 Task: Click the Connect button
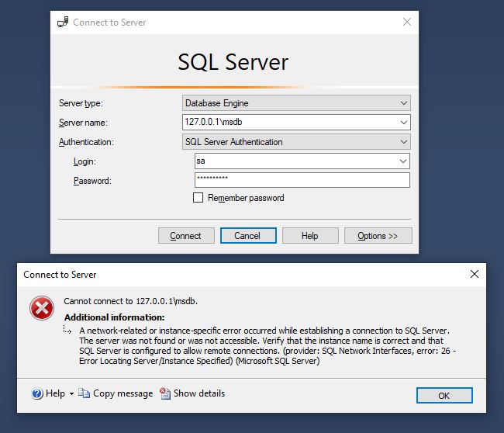click(x=186, y=236)
